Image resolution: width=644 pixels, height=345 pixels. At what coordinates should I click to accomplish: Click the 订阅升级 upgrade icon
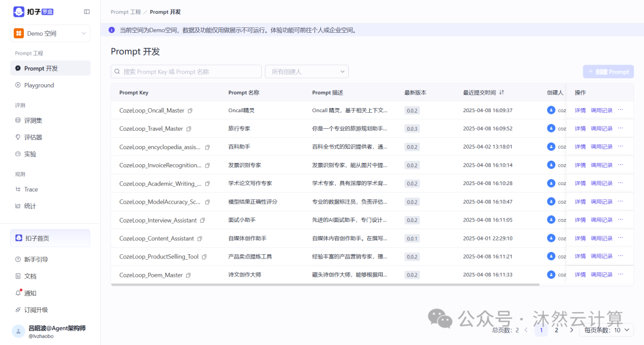(x=18, y=309)
